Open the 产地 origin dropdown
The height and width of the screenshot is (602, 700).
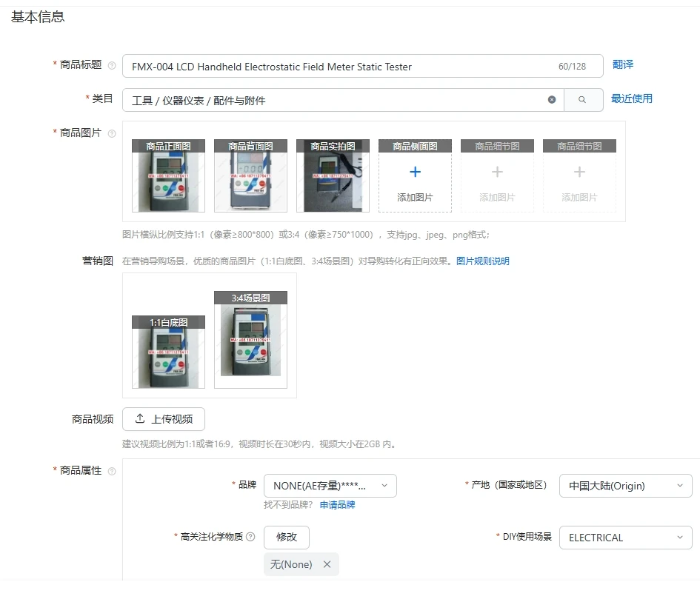click(x=625, y=486)
